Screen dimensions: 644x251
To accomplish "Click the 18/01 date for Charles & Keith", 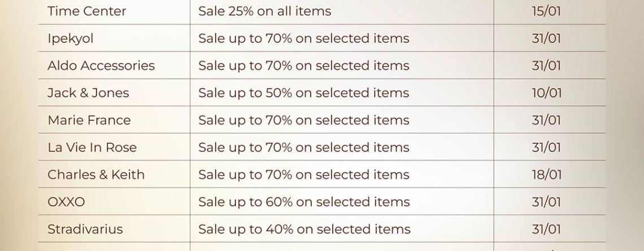I will click(546, 174).
